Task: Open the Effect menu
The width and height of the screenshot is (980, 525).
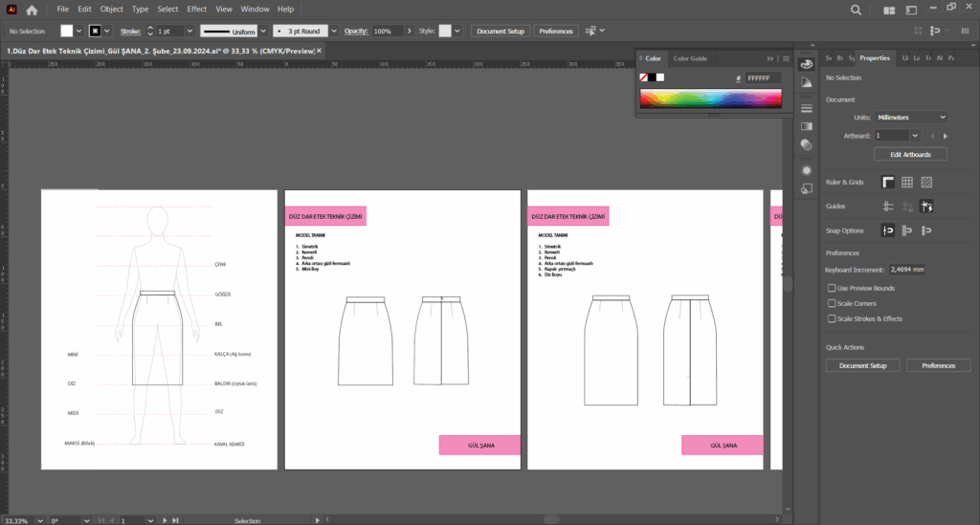Action: (x=196, y=9)
